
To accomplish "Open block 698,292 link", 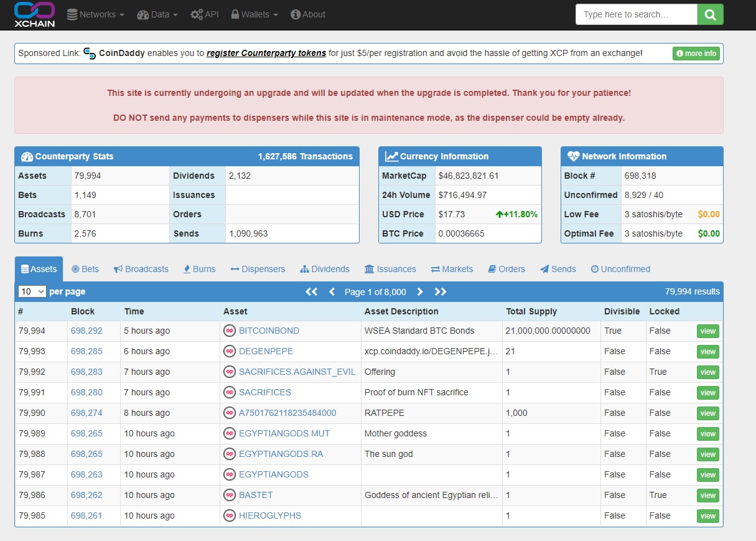I will point(86,331).
